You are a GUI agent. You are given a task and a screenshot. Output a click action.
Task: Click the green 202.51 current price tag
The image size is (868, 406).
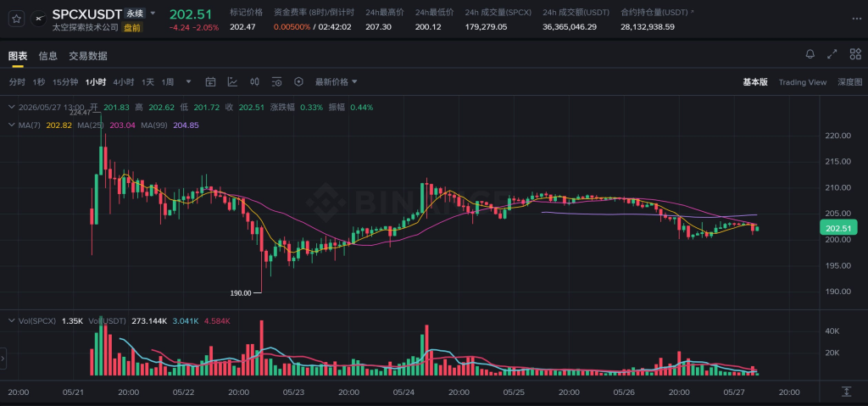(838, 228)
